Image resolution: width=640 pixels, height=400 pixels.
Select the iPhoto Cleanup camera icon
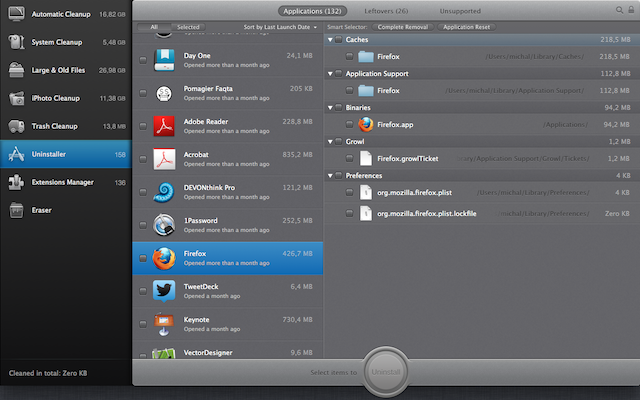click(16, 98)
